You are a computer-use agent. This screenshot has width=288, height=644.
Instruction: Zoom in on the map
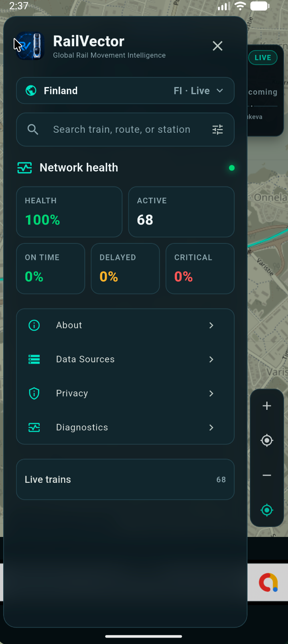pyautogui.click(x=267, y=406)
